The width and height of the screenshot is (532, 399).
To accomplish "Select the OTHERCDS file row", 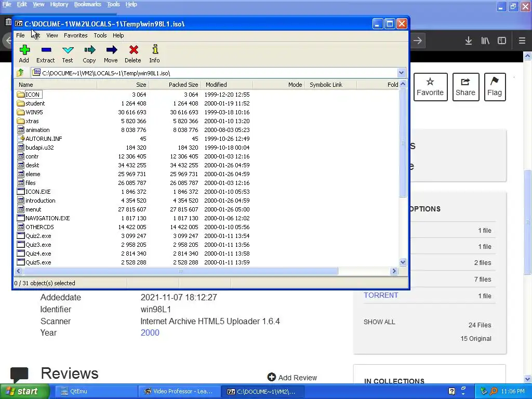I will [x=207, y=227].
